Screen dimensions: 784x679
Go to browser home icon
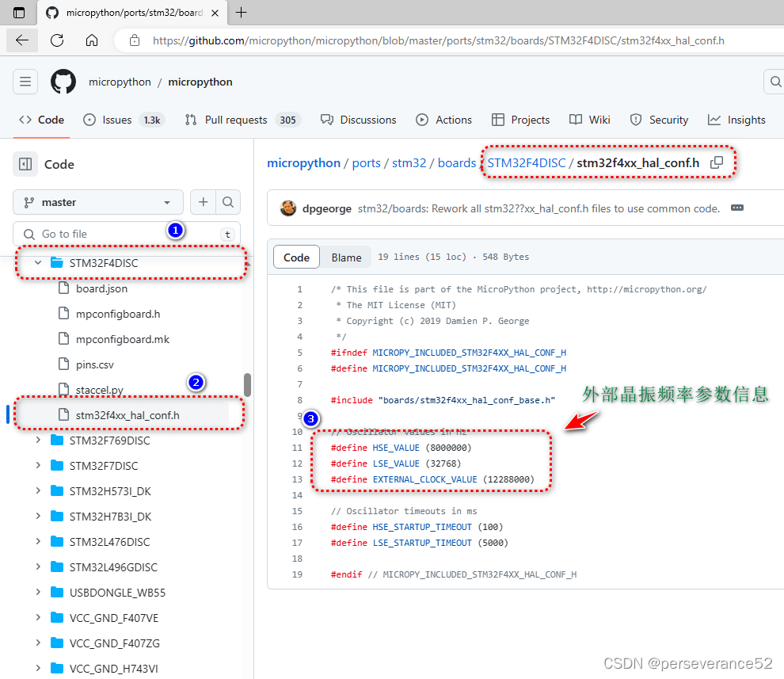coord(92,40)
